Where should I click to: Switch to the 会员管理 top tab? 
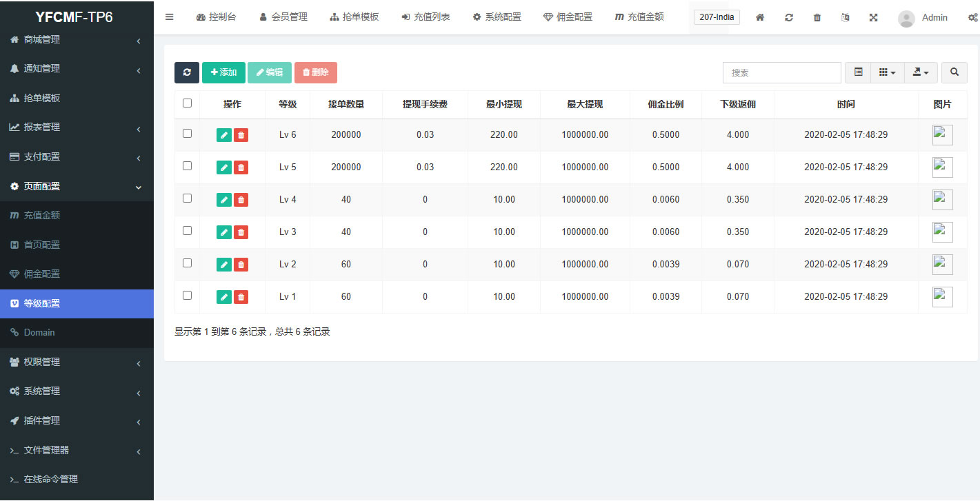pyautogui.click(x=283, y=17)
